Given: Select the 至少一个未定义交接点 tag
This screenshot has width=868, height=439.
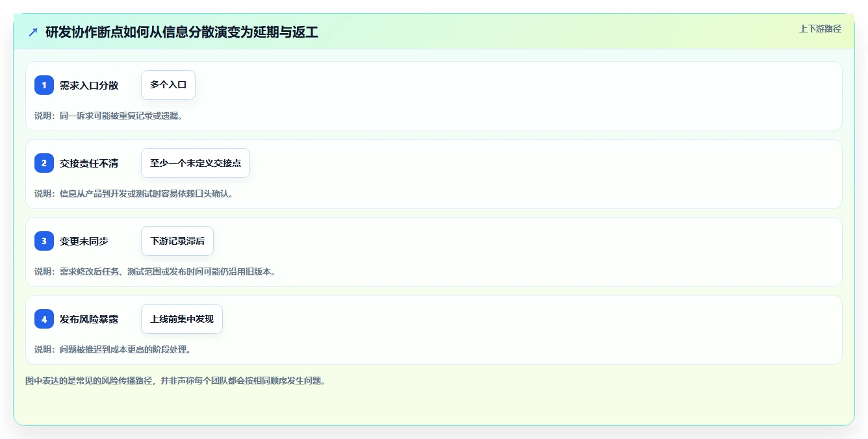Looking at the screenshot, I should (196, 163).
